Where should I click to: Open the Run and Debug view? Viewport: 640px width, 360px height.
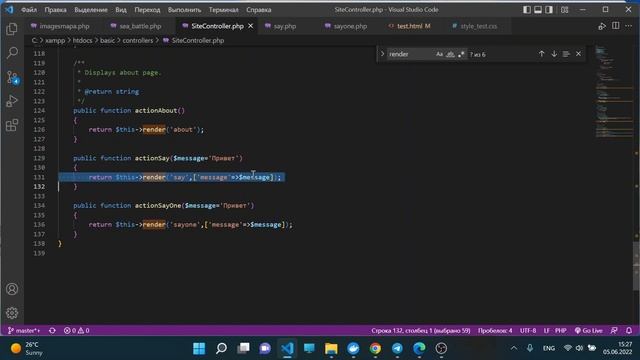tap(12, 101)
